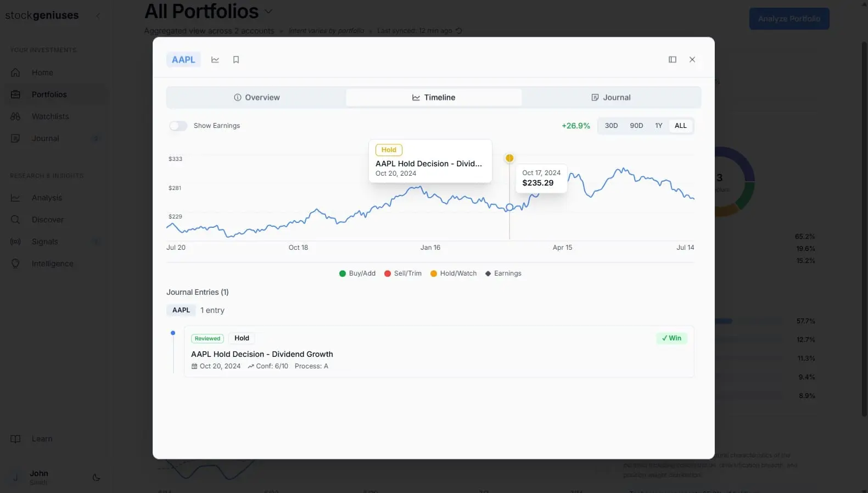Toggle Buy/Add legend item
The width and height of the screenshot is (868, 493).
tap(357, 273)
